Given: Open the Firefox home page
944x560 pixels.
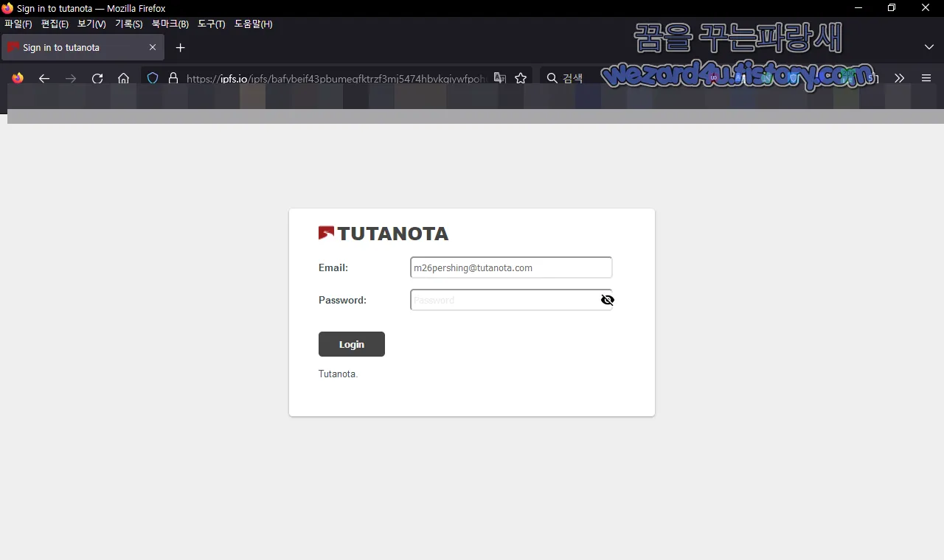Looking at the screenshot, I should pos(123,78).
